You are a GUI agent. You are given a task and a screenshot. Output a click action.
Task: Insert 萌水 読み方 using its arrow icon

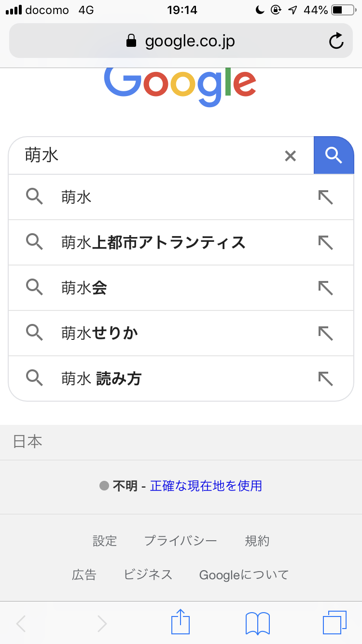pos(326,379)
